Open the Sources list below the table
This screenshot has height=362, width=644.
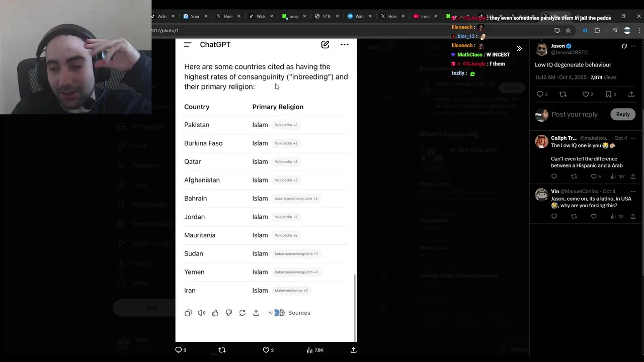pyautogui.click(x=290, y=313)
